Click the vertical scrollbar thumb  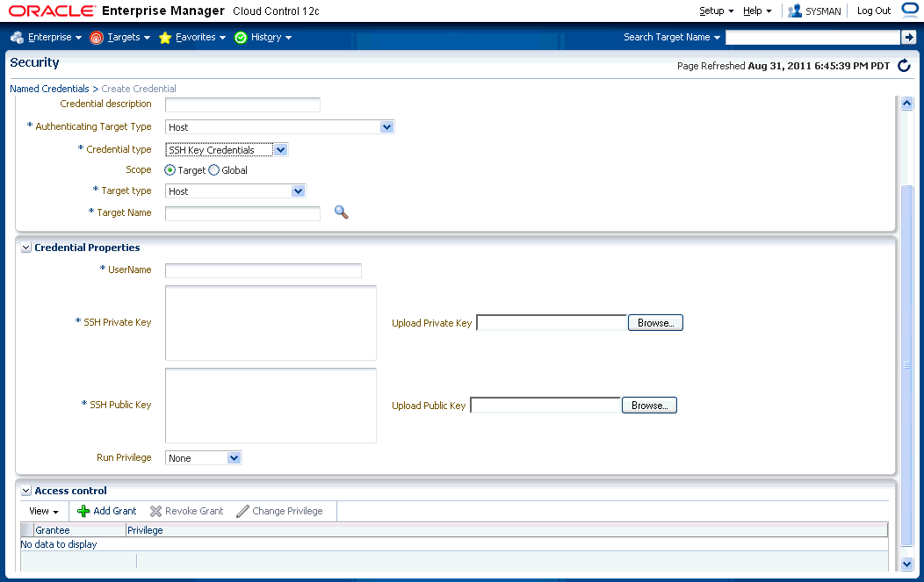(907, 365)
